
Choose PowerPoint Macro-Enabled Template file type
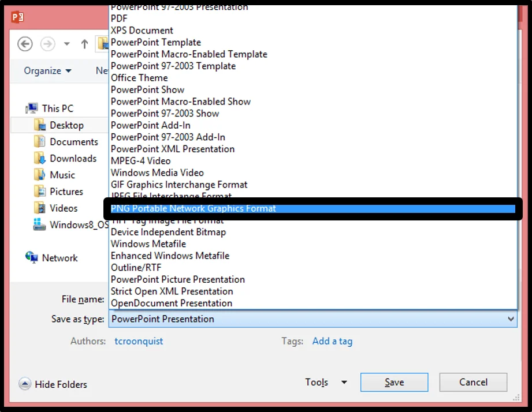pyautogui.click(x=313, y=54)
